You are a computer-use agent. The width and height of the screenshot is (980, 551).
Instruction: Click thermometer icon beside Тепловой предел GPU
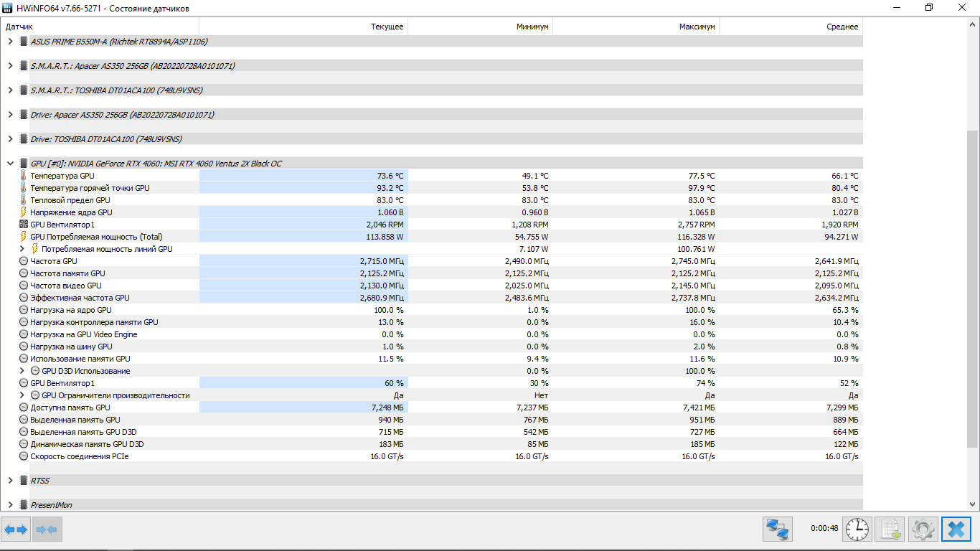click(23, 200)
